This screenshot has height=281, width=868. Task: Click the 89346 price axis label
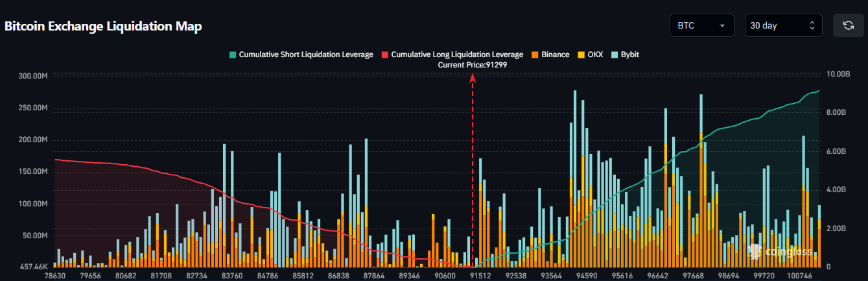(410, 276)
